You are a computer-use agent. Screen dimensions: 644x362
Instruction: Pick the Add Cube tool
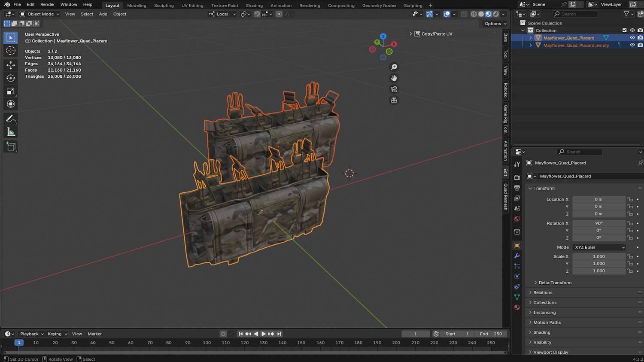[x=11, y=146]
